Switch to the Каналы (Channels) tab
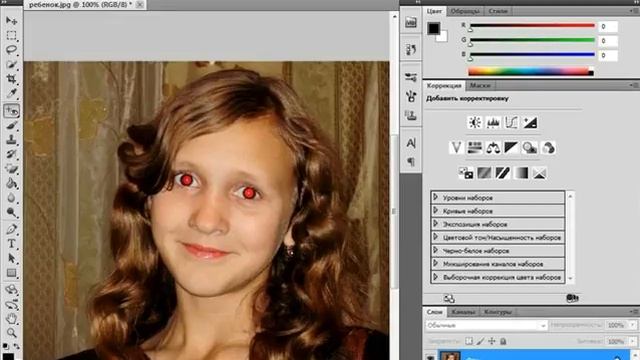Viewport: 640px width, 360px height. coord(463,312)
